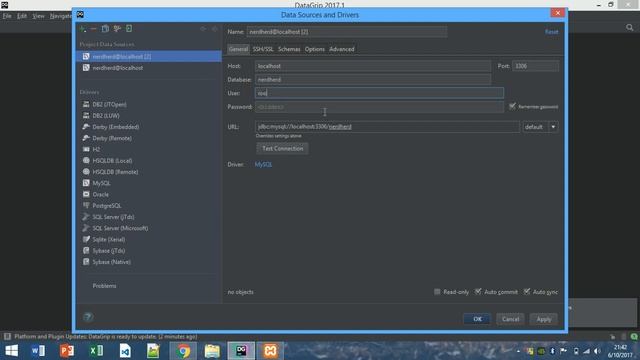Remove selected data source with minus icon
This screenshot has width=640, height=360.
pos(93,29)
